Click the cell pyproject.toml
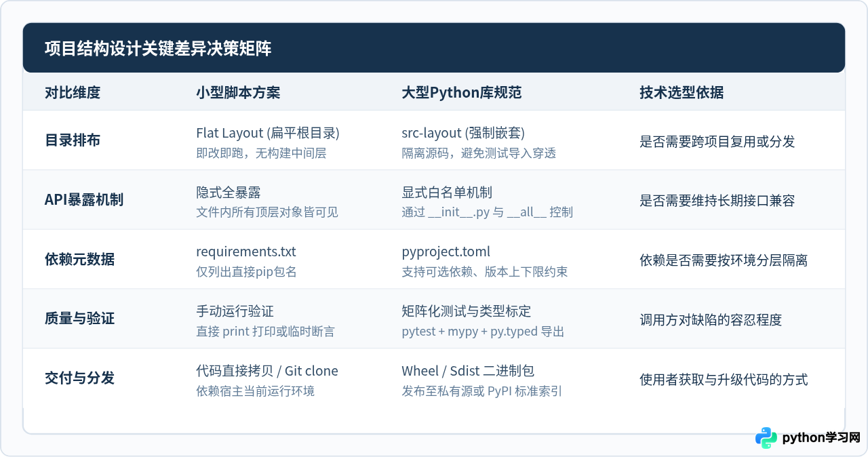 pyautogui.click(x=446, y=252)
